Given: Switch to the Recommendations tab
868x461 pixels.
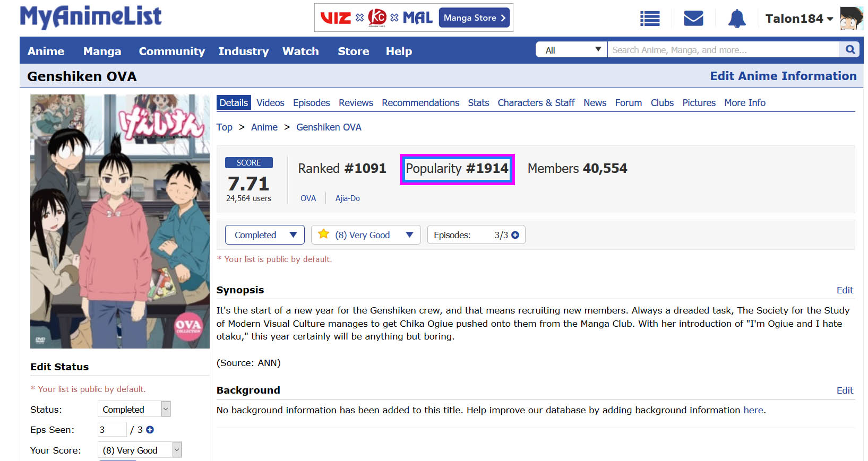Looking at the screenshot, I should click(420, 102).
